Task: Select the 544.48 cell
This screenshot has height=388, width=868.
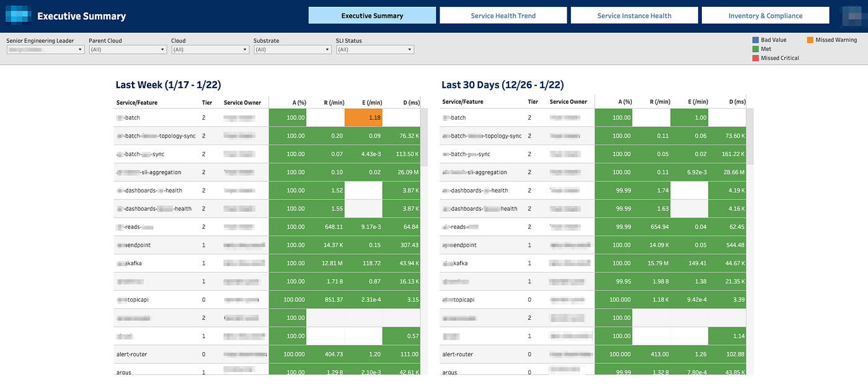Action: pyautogui.click(x=727, y=245)
